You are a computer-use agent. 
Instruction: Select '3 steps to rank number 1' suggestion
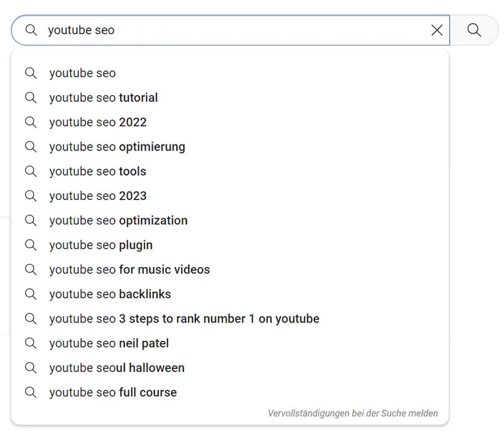pos(184,319)
